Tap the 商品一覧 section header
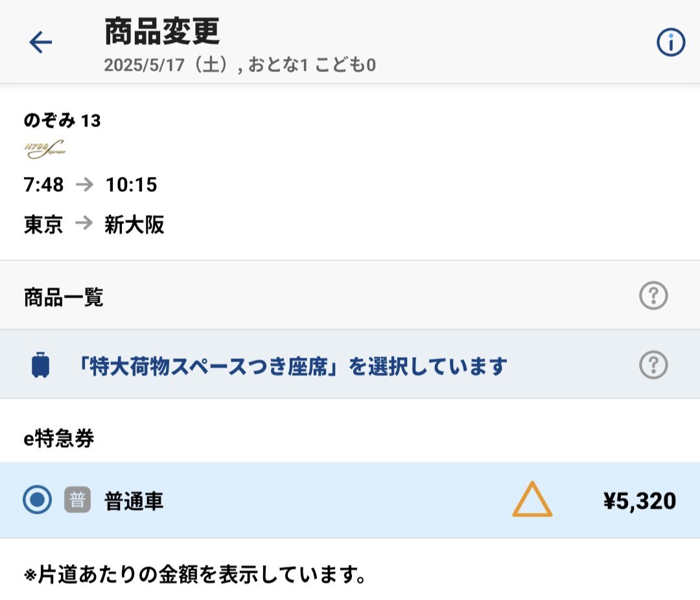 pos(64,297)
